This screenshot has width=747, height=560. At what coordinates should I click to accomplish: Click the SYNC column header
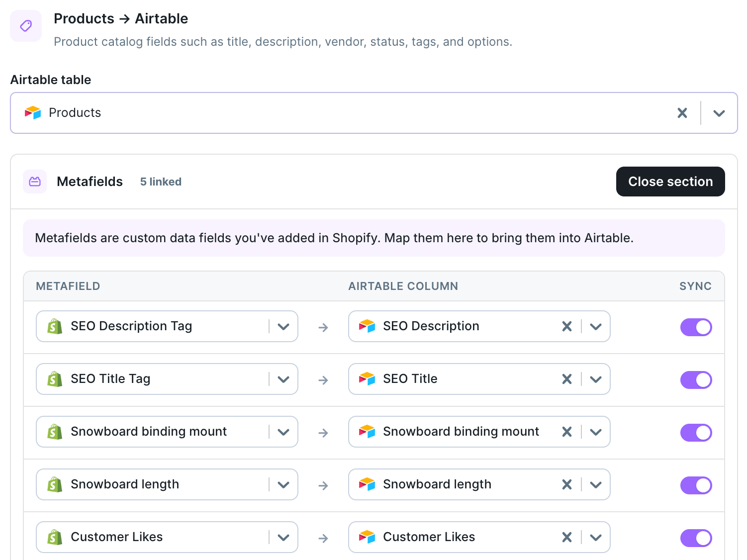695,286
